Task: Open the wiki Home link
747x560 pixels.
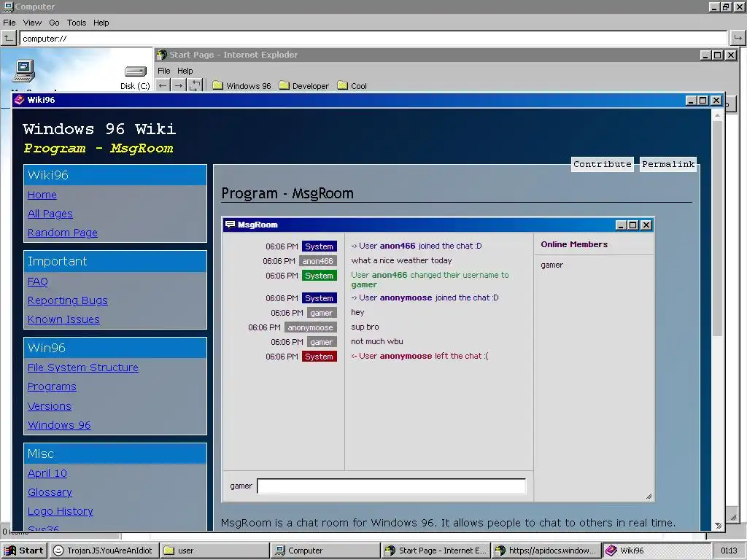Action: [42, 195]
